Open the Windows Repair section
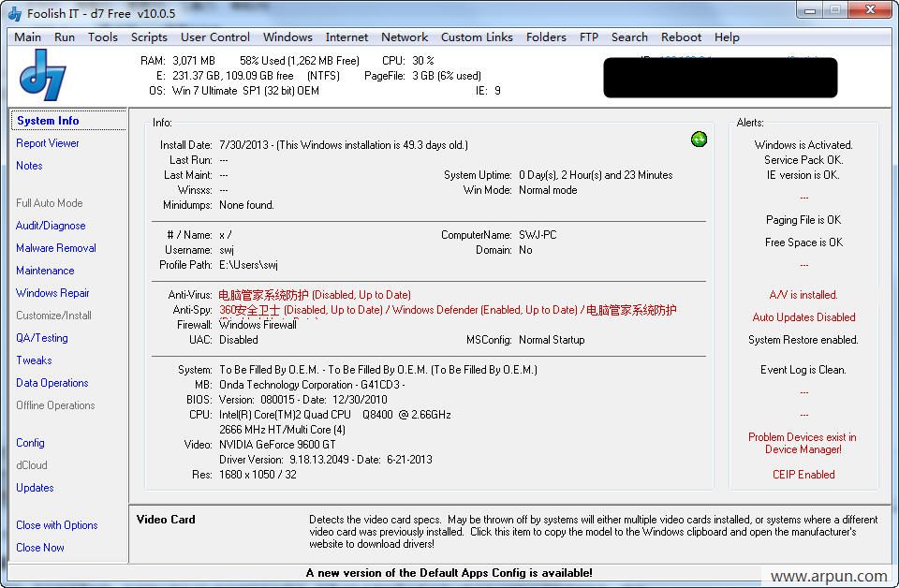Screen dimensions: 899x588 pyautogui.click(x=52, y=293)
